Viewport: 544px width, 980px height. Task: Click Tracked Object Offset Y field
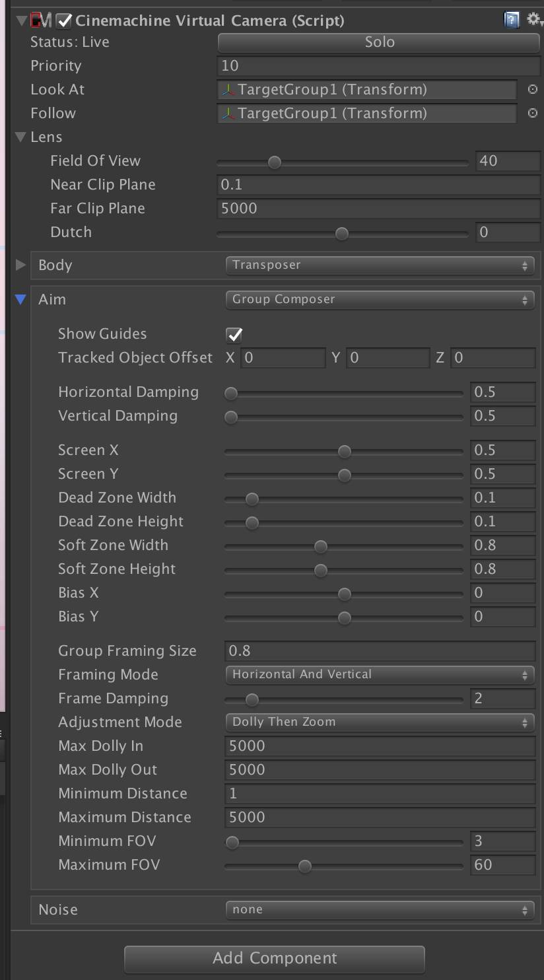click(388, 358)
